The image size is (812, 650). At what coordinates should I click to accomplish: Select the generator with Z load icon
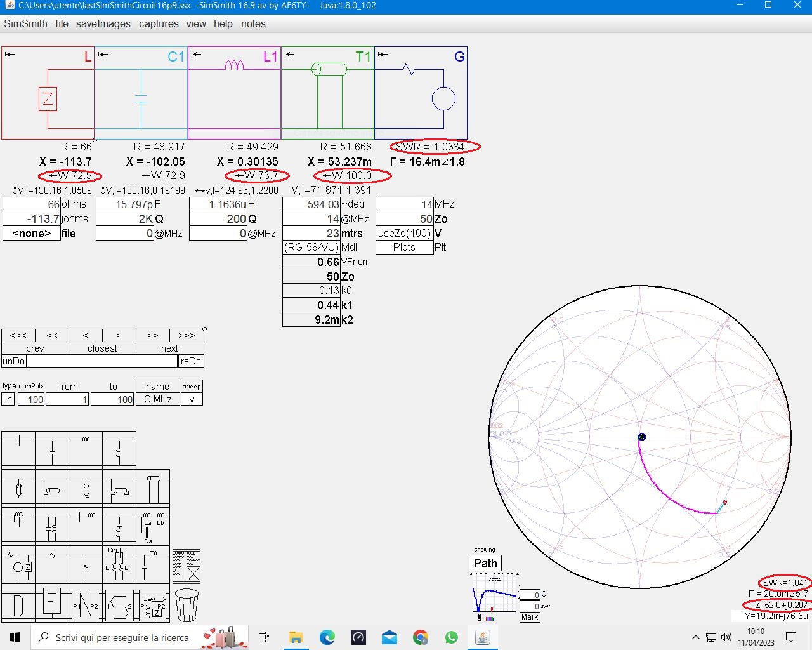18,563
